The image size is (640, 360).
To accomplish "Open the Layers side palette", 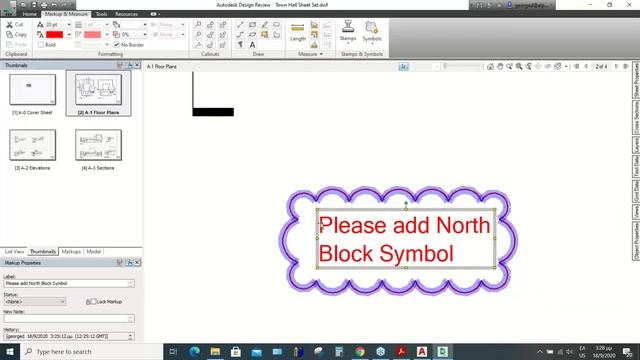I will pos(636,145).
